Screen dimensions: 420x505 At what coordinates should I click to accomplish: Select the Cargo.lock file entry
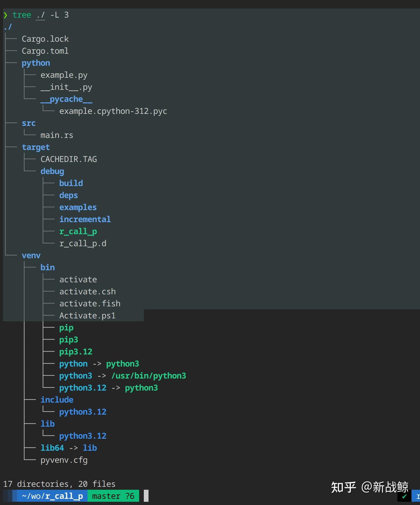click(x=45, y=39)
